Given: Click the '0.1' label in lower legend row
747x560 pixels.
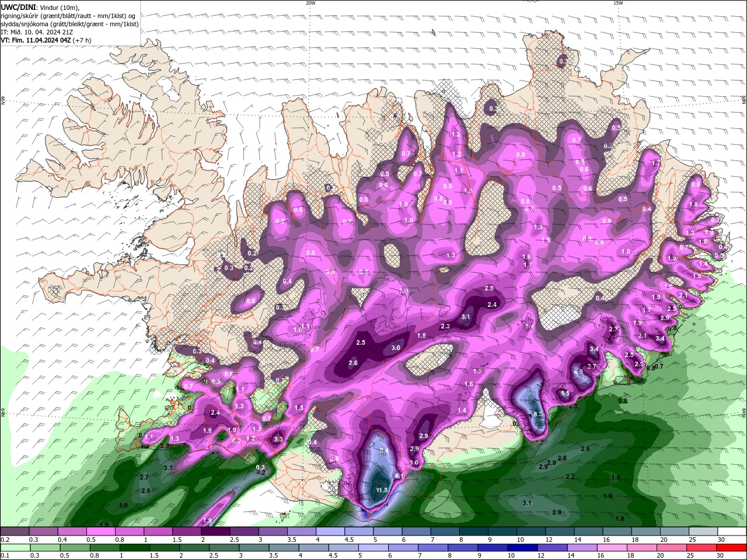Looking at the screenshot, I should tap(5, 556).
